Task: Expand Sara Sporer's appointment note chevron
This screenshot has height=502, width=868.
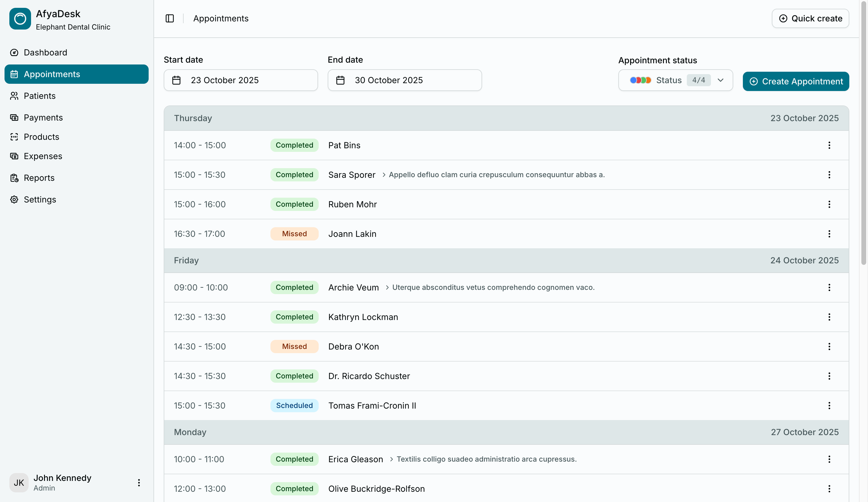Action: (x=384, y=175)
